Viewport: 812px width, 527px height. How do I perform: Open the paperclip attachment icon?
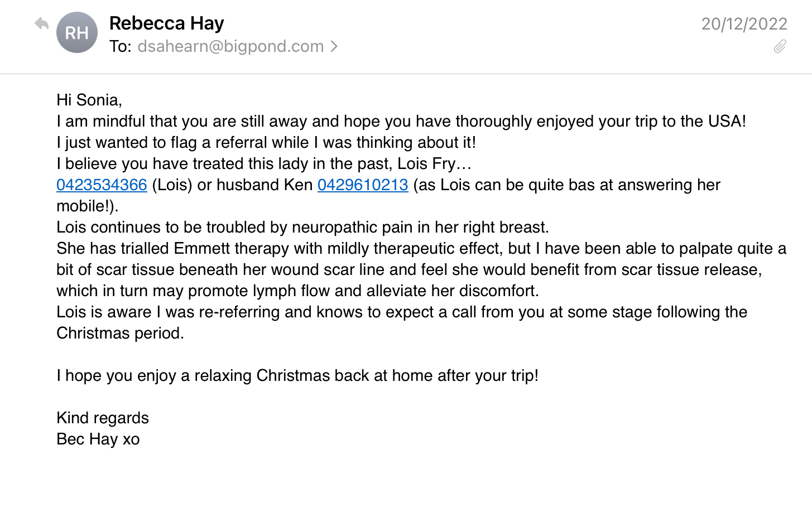point(780,46)
